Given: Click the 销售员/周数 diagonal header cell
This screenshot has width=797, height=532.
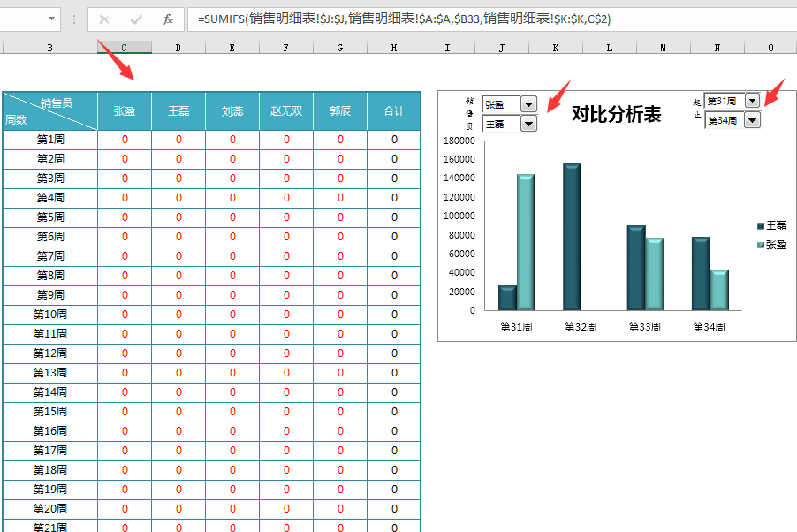Looking at the screenshot, I should tap(50, 111).
